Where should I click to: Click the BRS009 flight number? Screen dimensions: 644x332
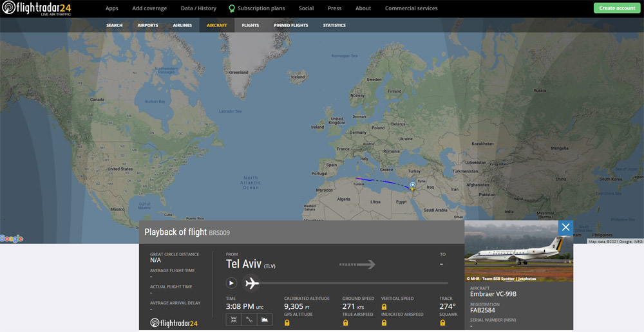click(x=220, y=233)
